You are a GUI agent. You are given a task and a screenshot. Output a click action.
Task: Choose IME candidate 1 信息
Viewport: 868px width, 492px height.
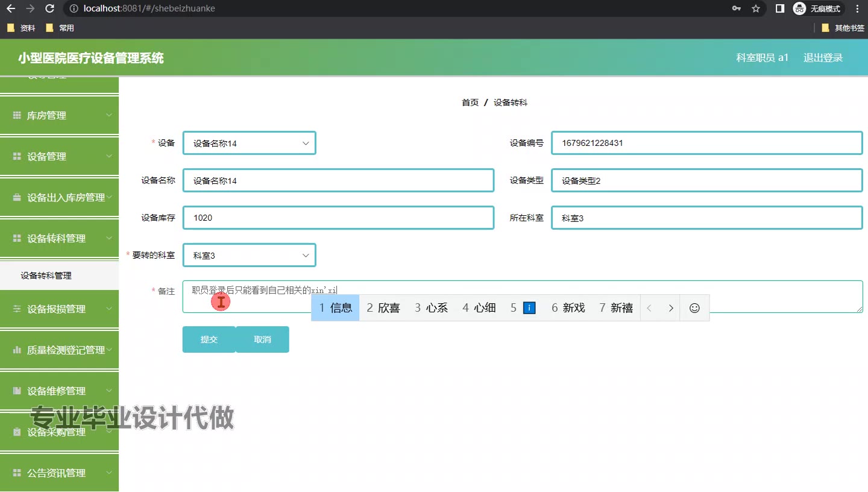click(336, 308)
